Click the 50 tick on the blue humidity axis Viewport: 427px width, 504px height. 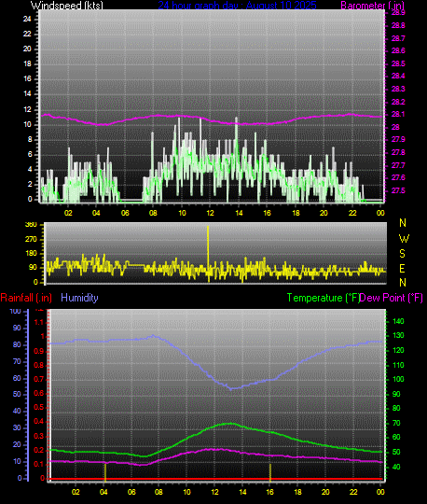[17, 394]
